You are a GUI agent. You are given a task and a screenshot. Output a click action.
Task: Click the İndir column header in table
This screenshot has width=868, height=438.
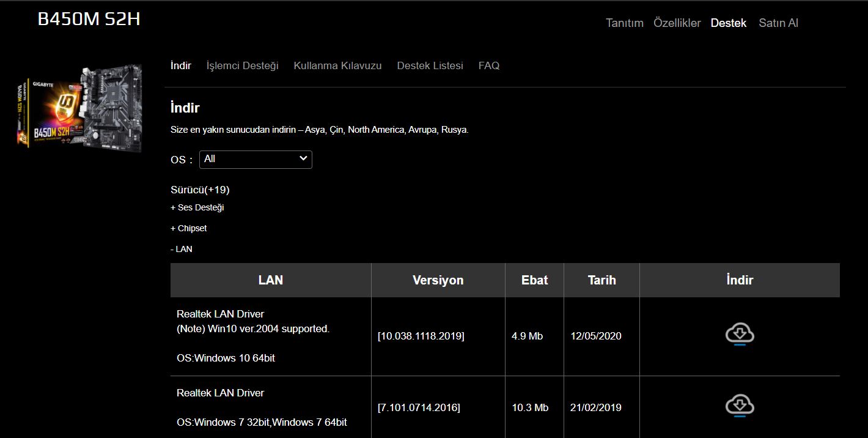pyautogui.click(x=740, y=280)
